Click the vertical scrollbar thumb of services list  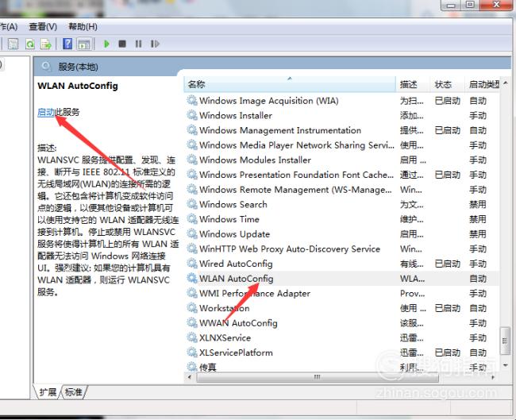(504, 341)
